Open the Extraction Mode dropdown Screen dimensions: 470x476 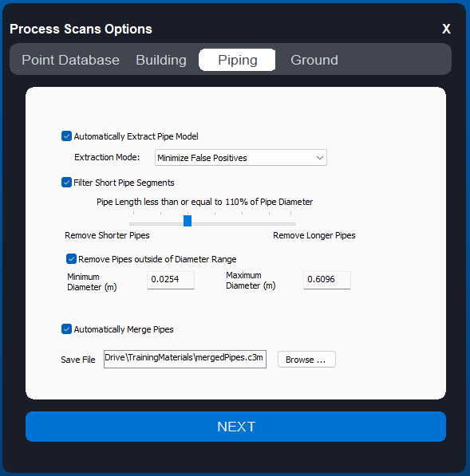pyautogui.click(x=241, y=158)
